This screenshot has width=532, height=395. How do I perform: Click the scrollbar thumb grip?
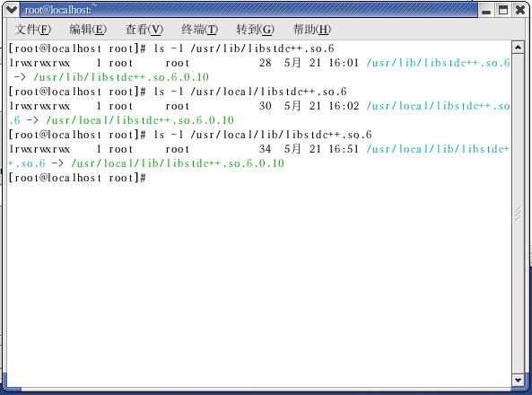(518, 214)
